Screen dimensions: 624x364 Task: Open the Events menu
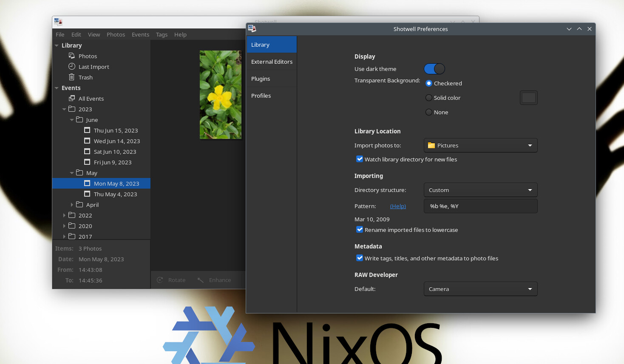(x=140, y=34)
